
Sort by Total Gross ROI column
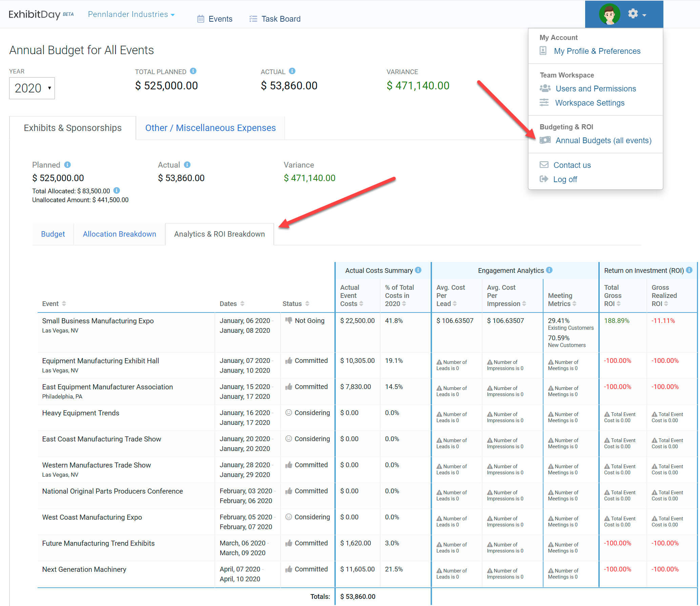[618, 304]
